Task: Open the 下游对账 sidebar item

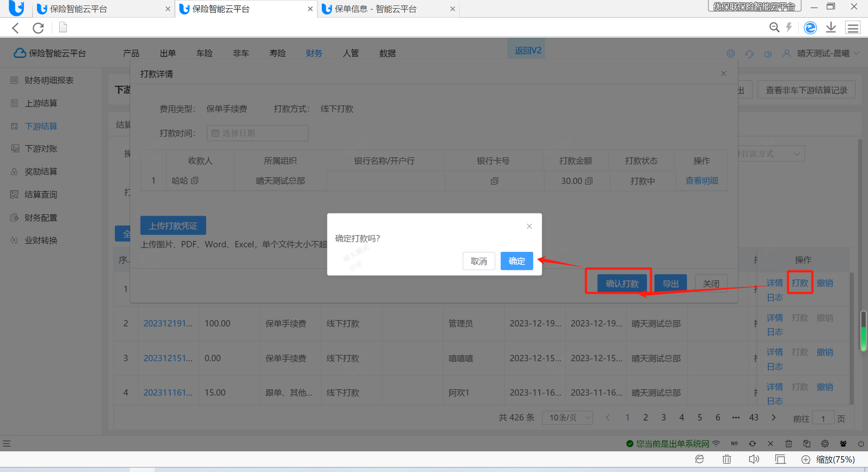Action: [41, 149]
